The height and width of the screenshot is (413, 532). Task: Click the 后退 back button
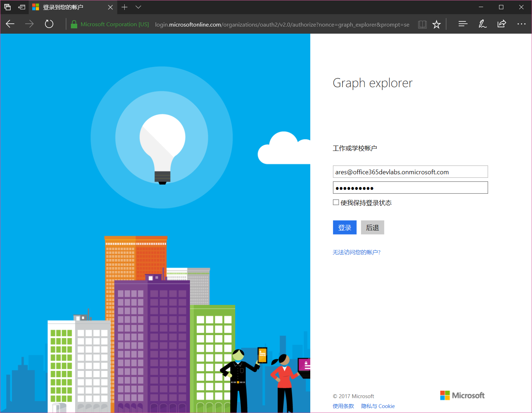pyautogui.click(x=372, y=227)
